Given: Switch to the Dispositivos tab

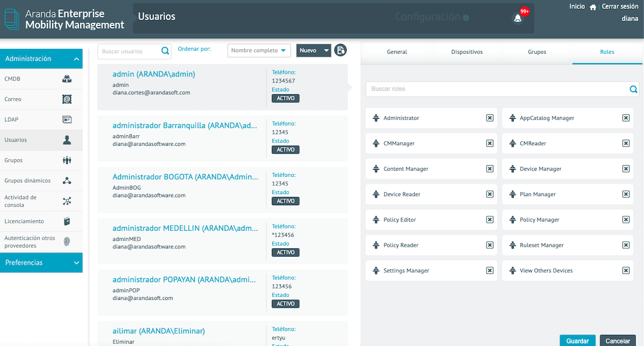Looking at the screenshot, I should [467, 52].
